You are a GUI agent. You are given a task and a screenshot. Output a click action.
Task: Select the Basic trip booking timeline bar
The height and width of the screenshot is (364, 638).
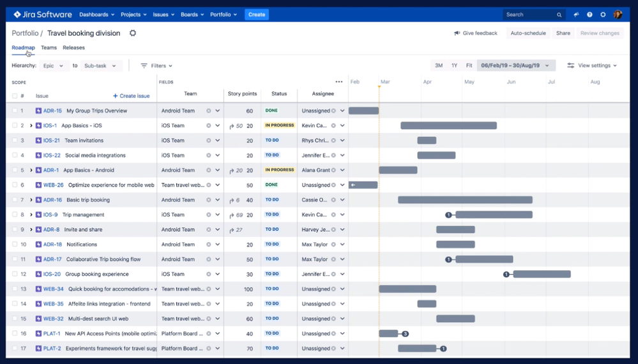point(465,200)
